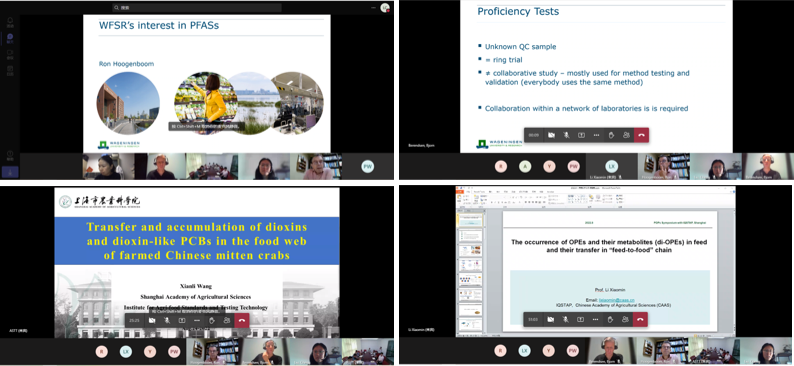The width and height of the screenshot is (794, 366).
Task: Select PW participant avatar beside WFSR slide
Action: point(368,166)
